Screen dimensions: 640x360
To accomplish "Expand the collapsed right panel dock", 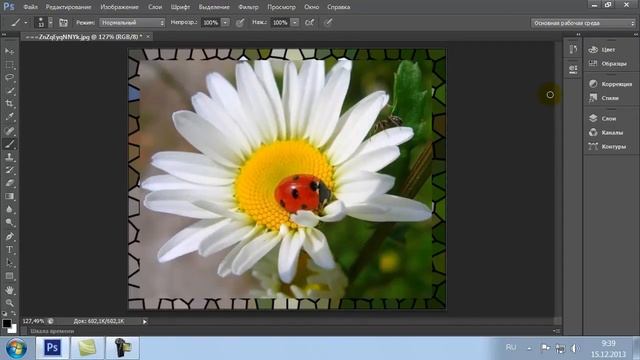I will (636, 35).
